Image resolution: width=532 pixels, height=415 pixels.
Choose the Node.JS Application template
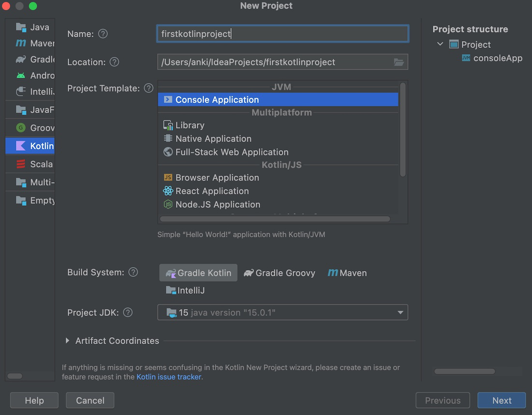(278, 204)
